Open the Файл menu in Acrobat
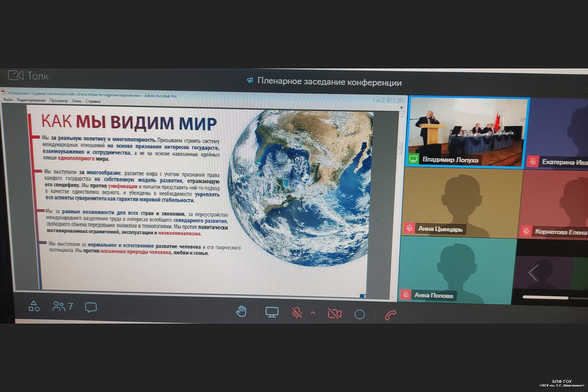This screenshot has width=588, height=392. pos(8,100)
